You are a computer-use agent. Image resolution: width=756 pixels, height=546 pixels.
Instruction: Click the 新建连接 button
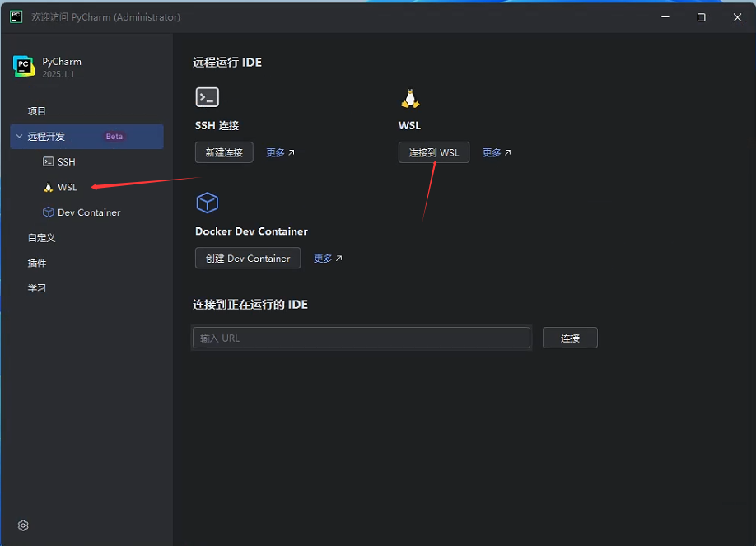tap(224, 152)
